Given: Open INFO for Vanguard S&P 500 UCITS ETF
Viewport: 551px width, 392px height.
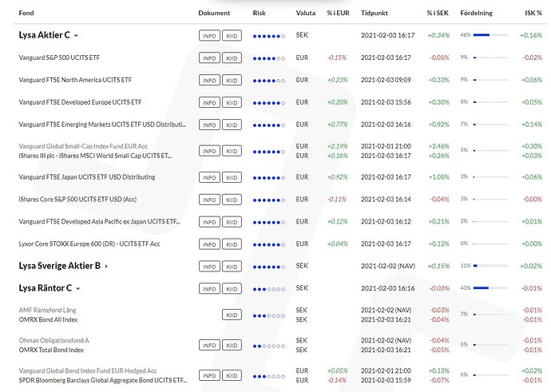Looking at the screenshot, I should coord(209,58).
